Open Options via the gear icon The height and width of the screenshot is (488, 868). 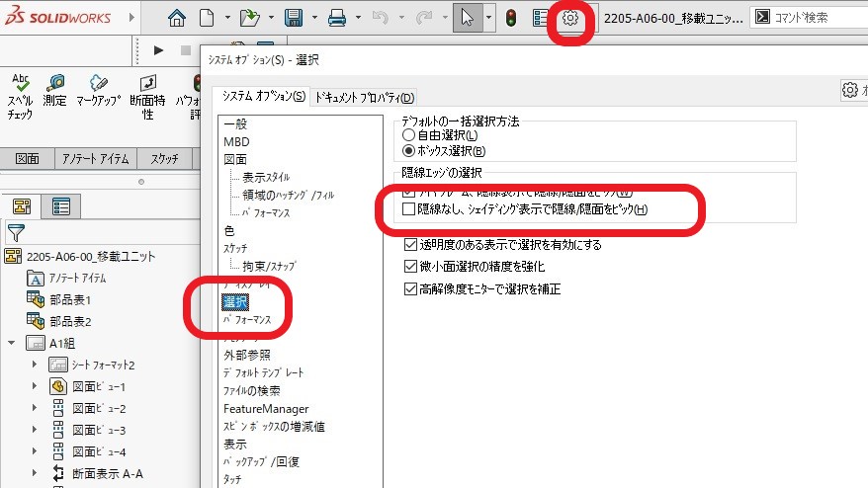coord(569,18)
